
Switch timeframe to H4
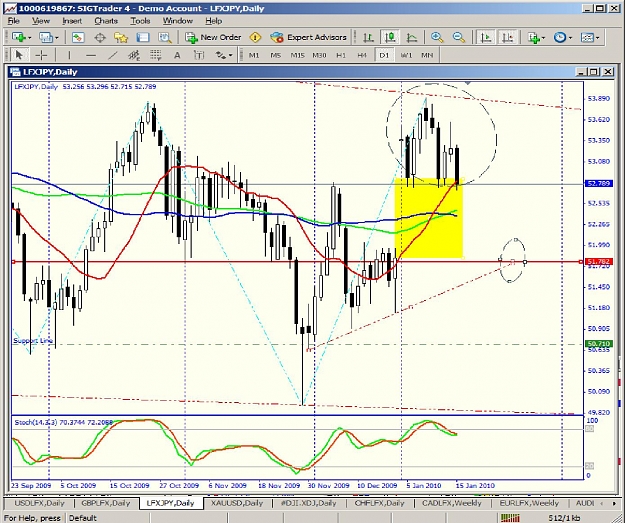[362, 55]
